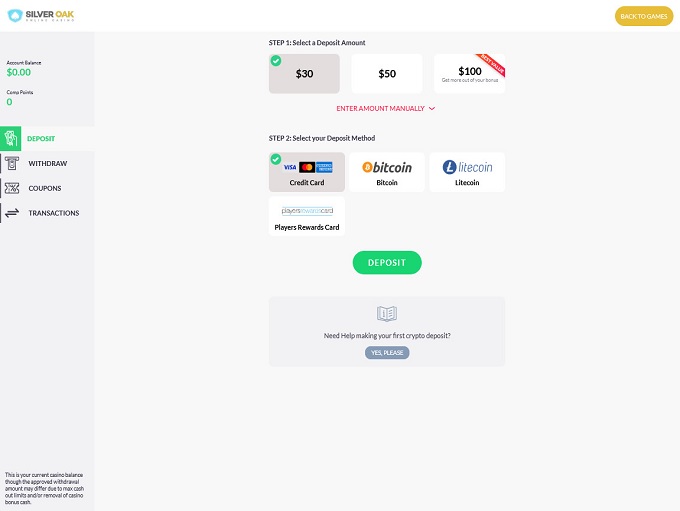
Task: Click the open book help icon
Action: [x=387, y=314]
